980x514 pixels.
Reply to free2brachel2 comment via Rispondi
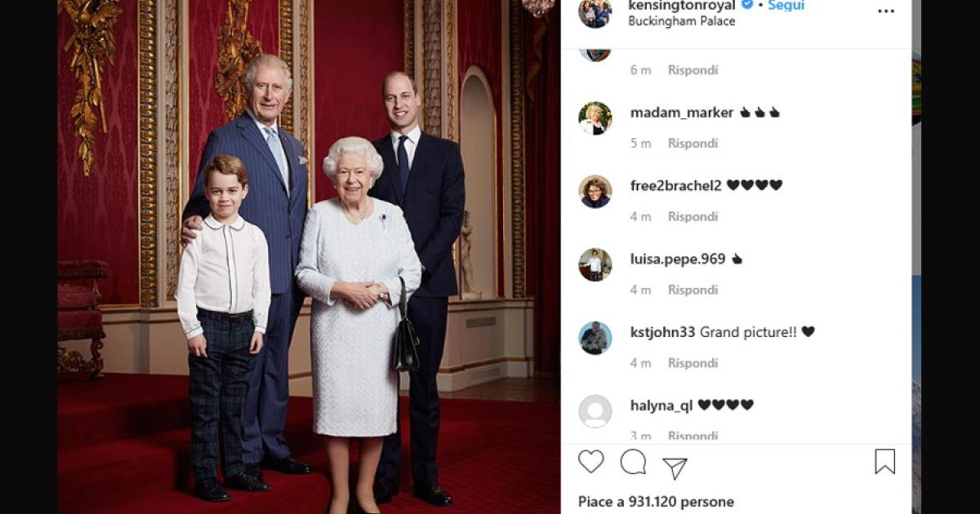coord(693,217)
